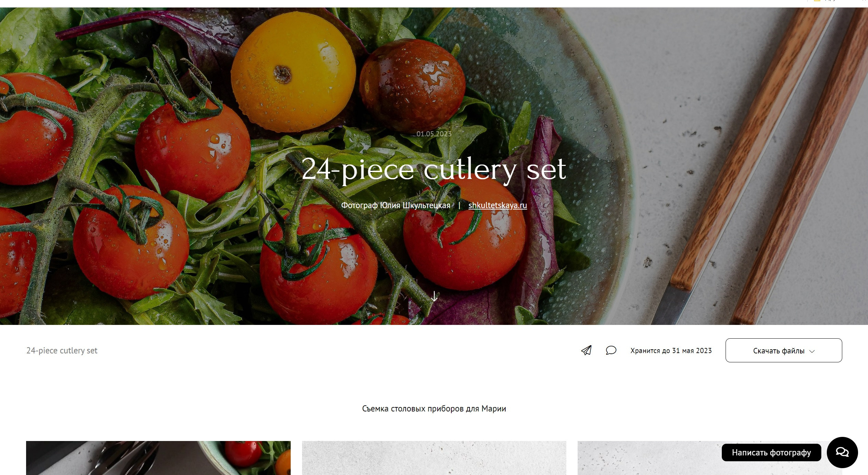Click the chevron beside Скачать файлы
This screenshot has height=475, width=868.
(x=812, y=351)
